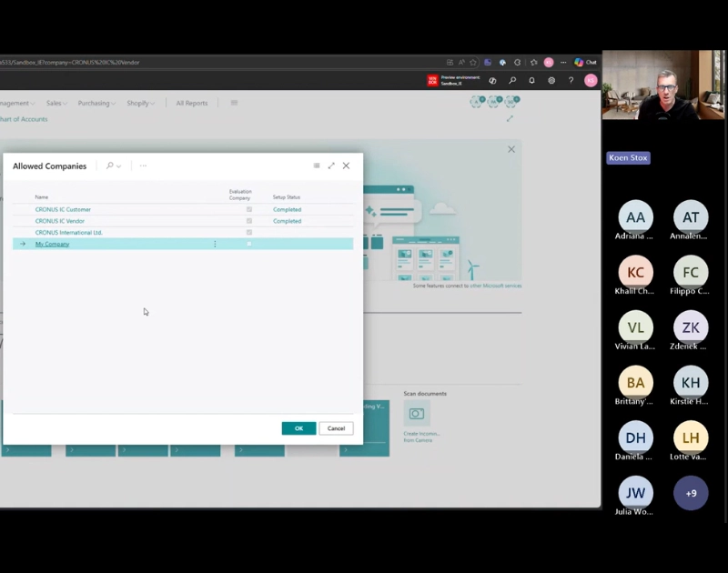
Task: Select the My Company link
Action: click(52, 244)
